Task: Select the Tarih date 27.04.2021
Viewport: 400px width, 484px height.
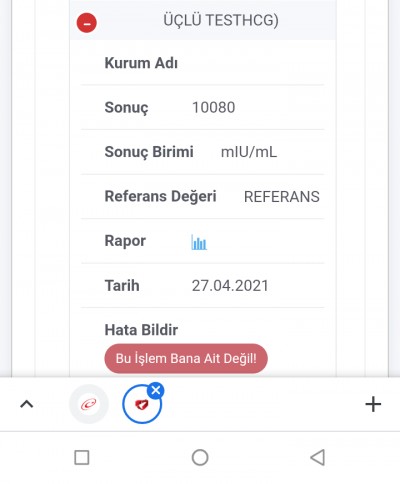Action: point(230,286)
